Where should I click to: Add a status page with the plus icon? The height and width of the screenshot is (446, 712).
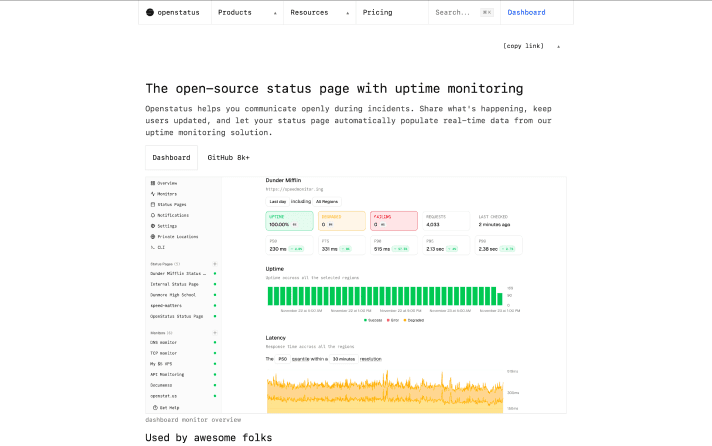tap(215, 264)
